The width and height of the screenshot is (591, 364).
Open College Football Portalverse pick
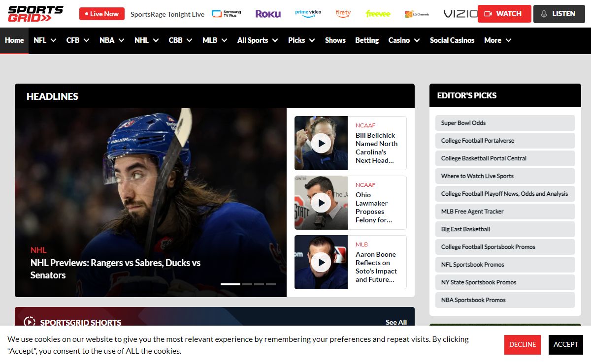tap(505, 141)
